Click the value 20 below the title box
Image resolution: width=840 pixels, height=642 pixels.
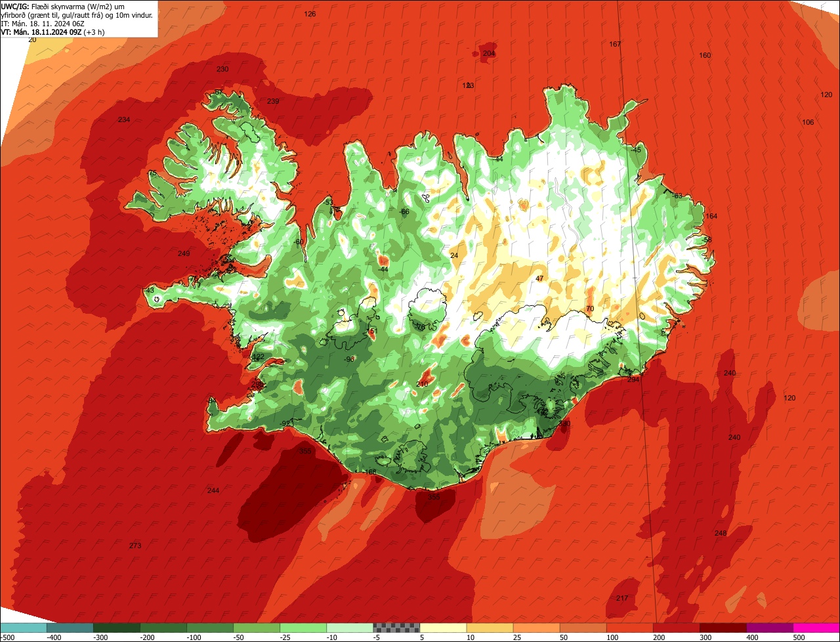(x=32, y=39)
